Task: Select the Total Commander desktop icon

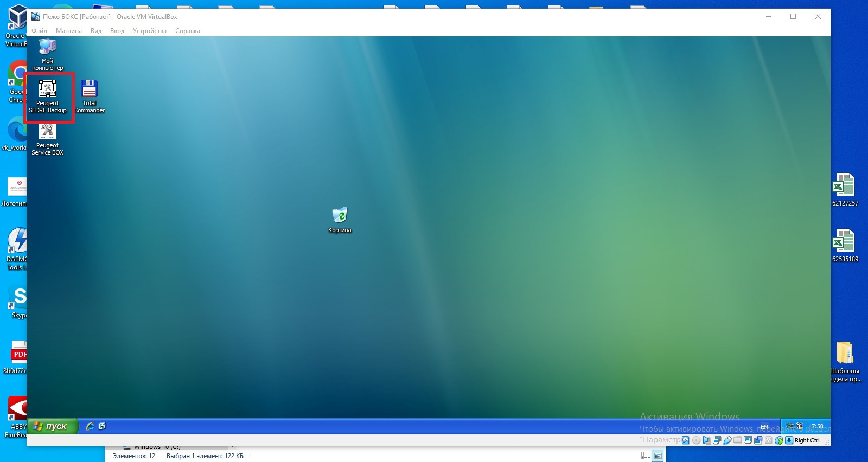Action: point(90,97)
